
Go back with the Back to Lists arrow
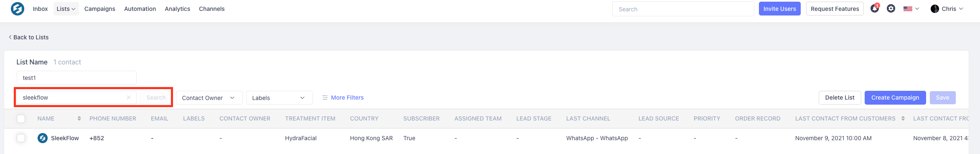coord(10,37)
